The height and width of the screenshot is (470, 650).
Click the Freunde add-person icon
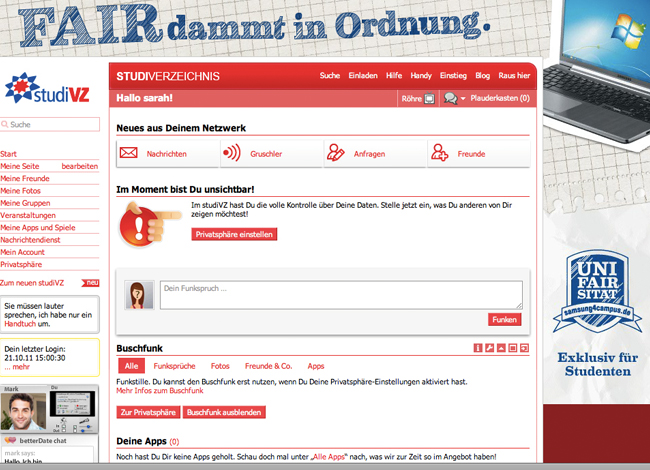click(439, 153)
